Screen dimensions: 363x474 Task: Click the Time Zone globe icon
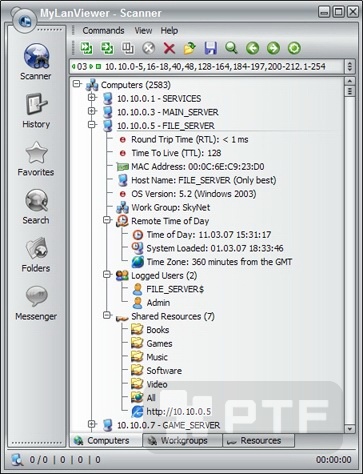[137, 262]
